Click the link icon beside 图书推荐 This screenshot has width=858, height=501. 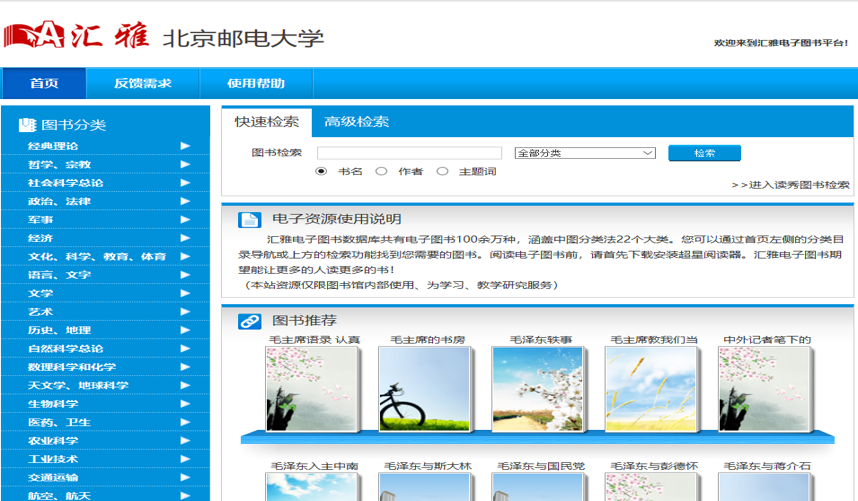click(249, 321)
